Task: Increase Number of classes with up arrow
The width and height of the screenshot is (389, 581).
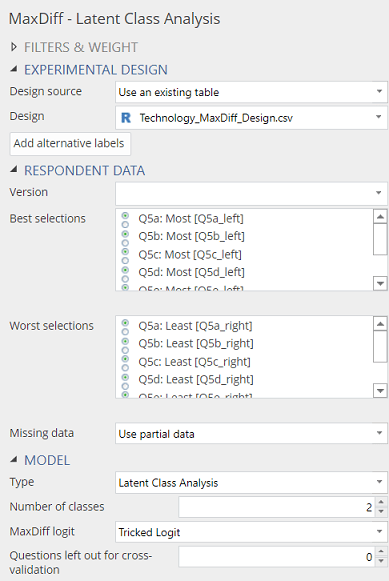Action: [381, 502]
